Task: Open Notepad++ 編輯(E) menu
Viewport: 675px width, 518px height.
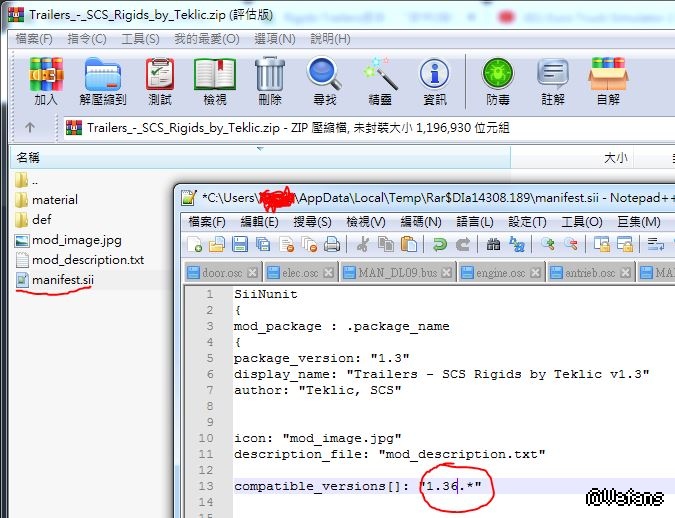Action: click(260, 222)
